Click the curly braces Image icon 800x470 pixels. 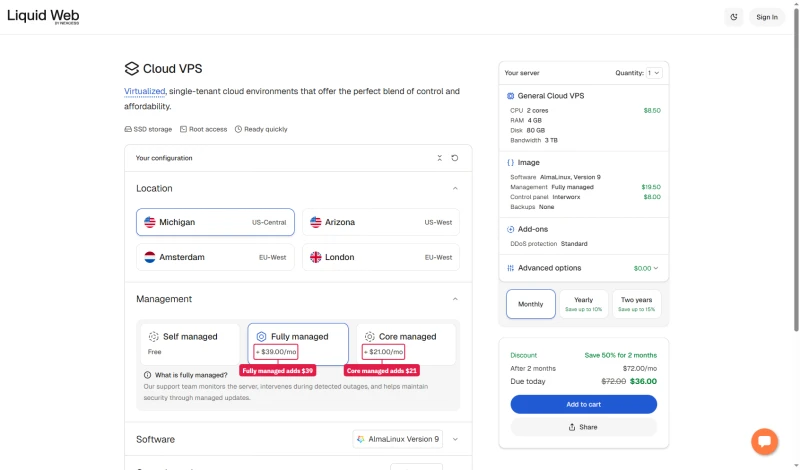510,162
